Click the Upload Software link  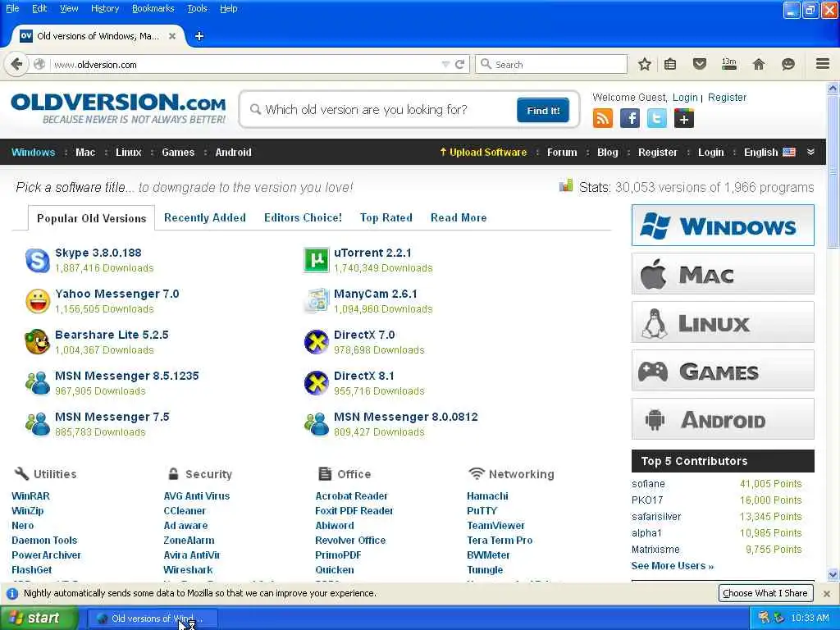click(483, 152)
